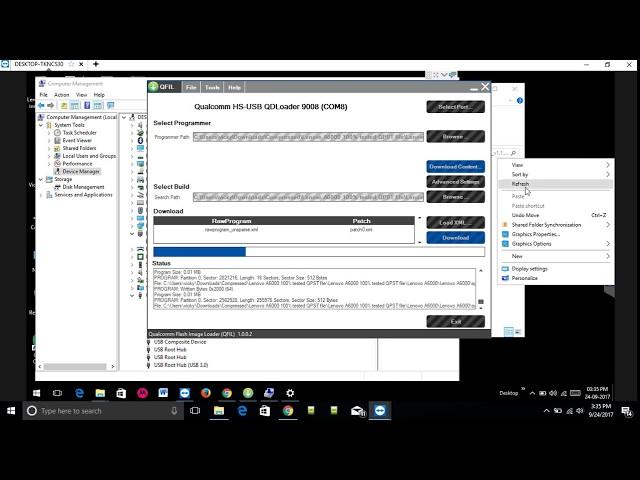Expand the Event Viewer node

[x=49, y=141]
